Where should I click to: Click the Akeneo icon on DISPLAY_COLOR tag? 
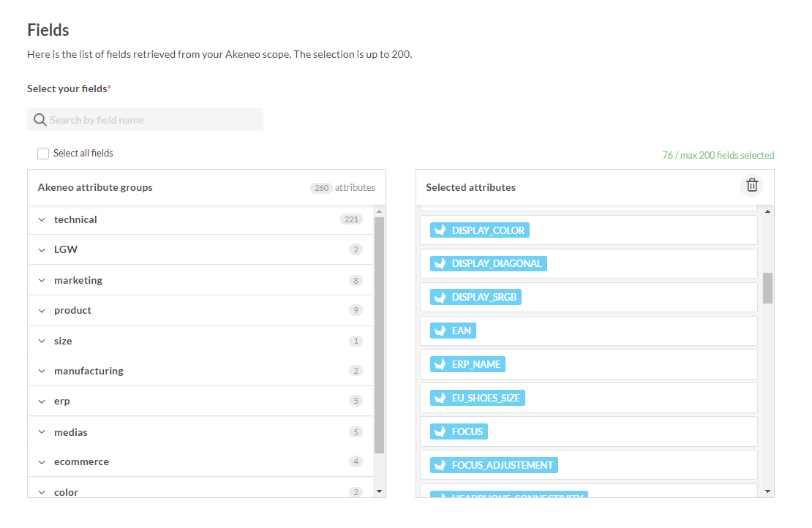tap(440, 230)
